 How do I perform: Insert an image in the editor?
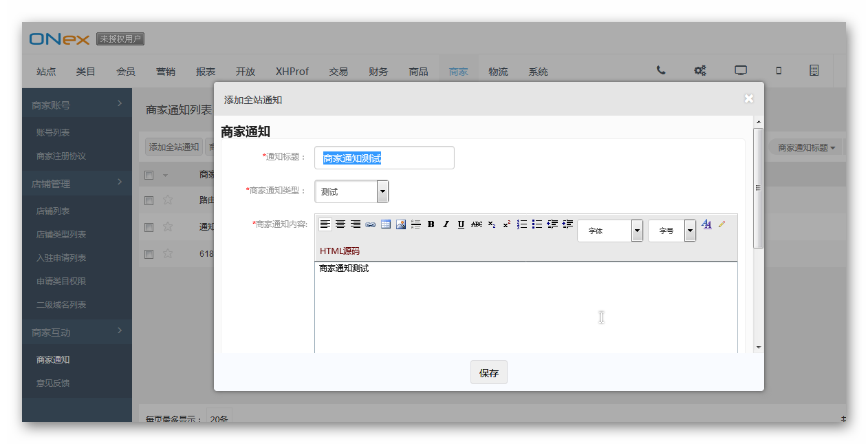coord(401,224)
